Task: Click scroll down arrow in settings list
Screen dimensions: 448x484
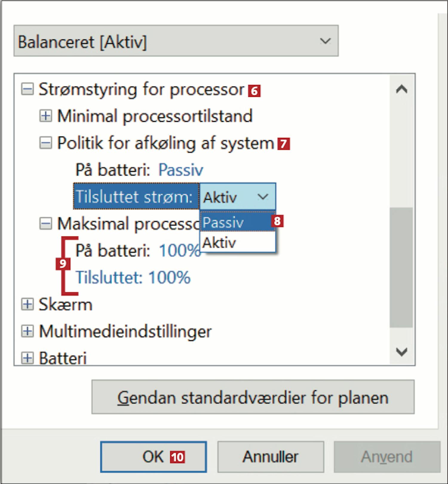Action: [x=402, y=352]
